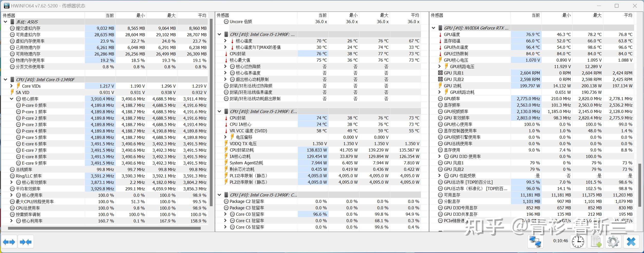Viewport: 644px width, 253px height.
Task: Click the GPU温度 thermometer icon
Action: 440,34
